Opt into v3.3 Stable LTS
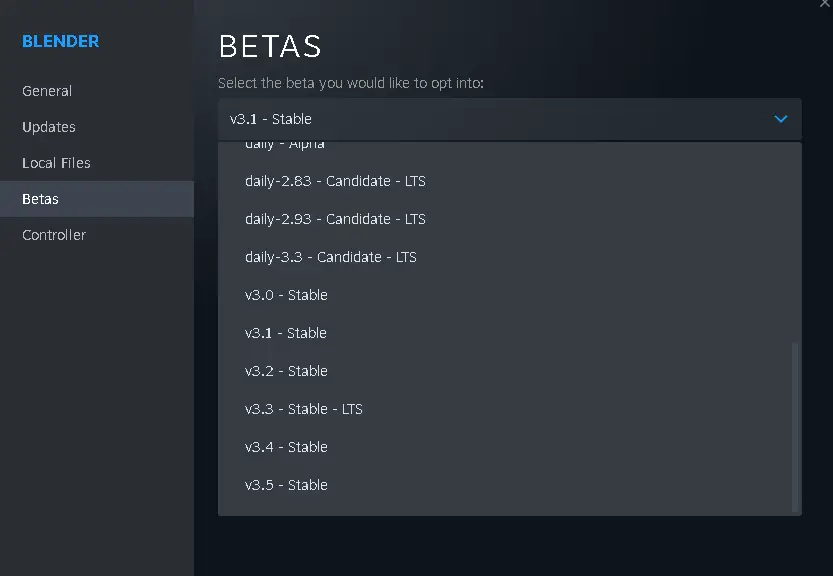 [x=509, y=409]
